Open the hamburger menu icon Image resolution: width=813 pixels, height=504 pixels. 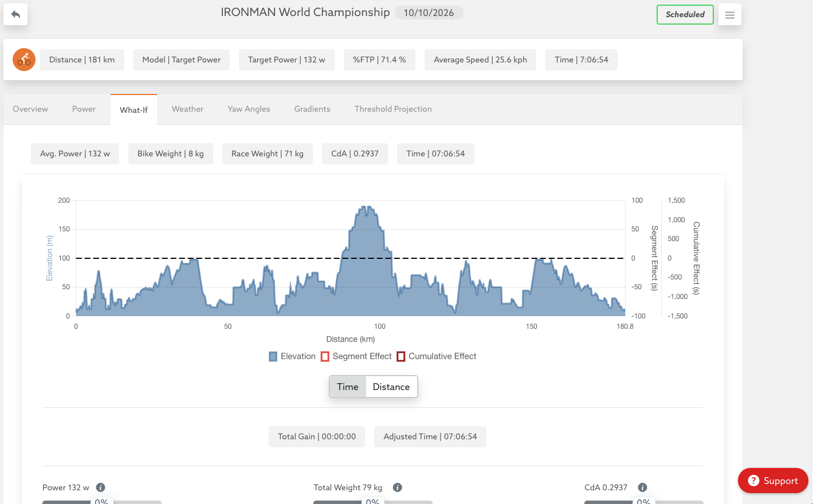730,15
